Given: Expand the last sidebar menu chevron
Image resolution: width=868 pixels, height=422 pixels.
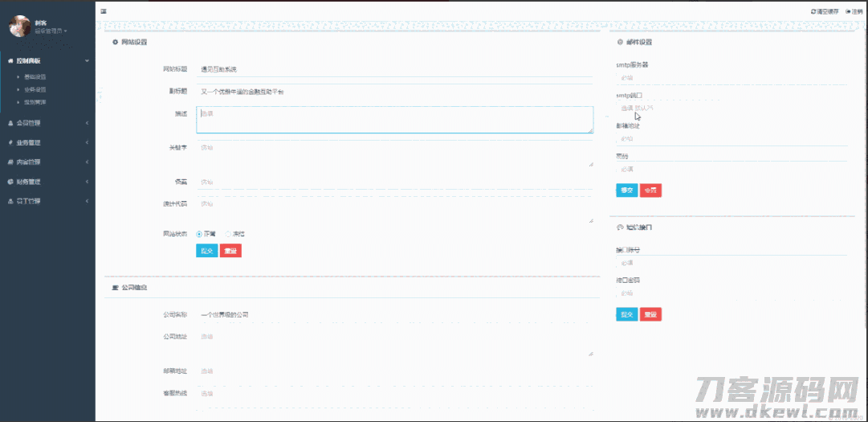Looking at the screenshot, I should 87,201.
